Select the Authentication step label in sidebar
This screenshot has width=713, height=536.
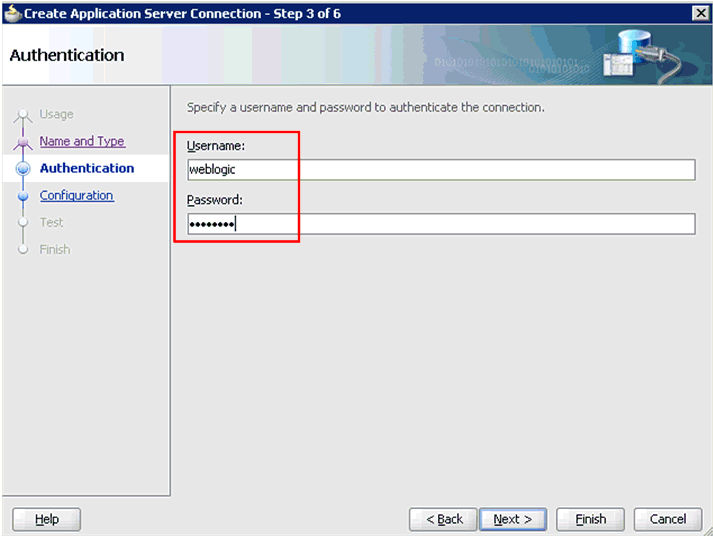87,169
